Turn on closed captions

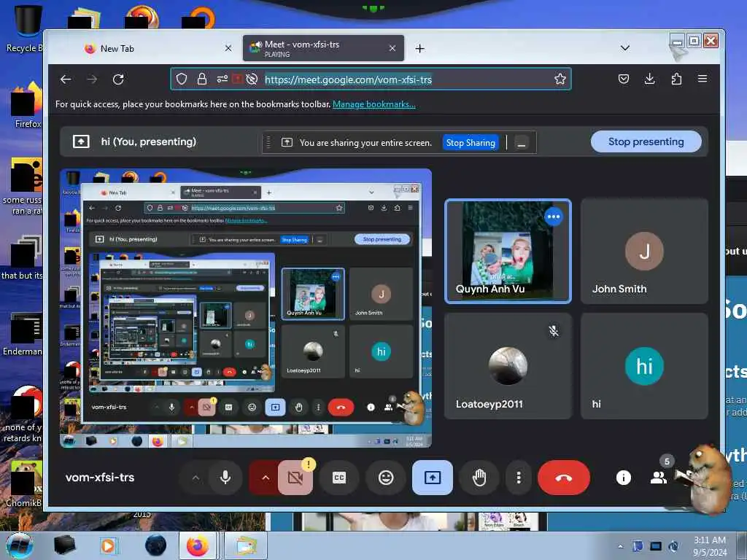click(x=339, y=478)
